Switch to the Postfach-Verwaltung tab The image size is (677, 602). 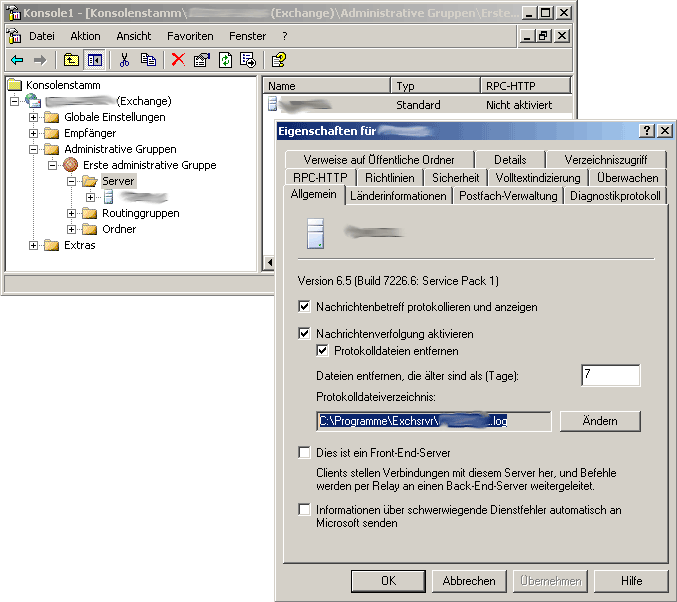pyautogui.click(x=508, y=196)
